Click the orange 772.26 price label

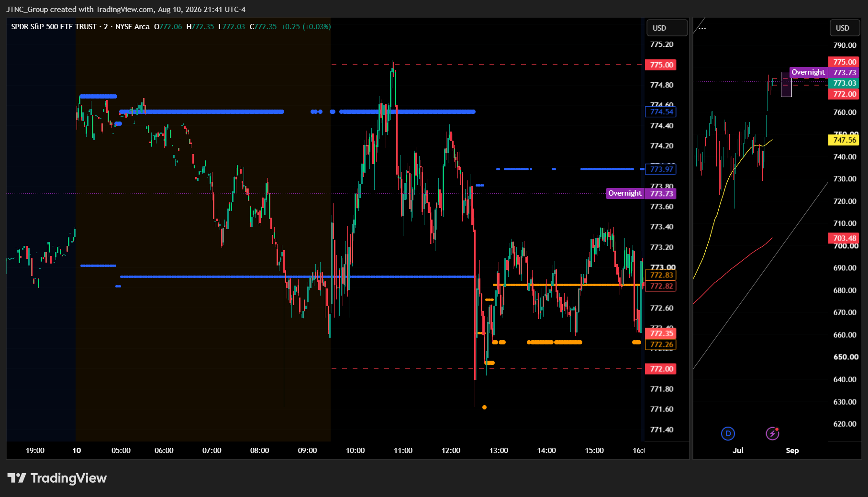click(661, 344)
